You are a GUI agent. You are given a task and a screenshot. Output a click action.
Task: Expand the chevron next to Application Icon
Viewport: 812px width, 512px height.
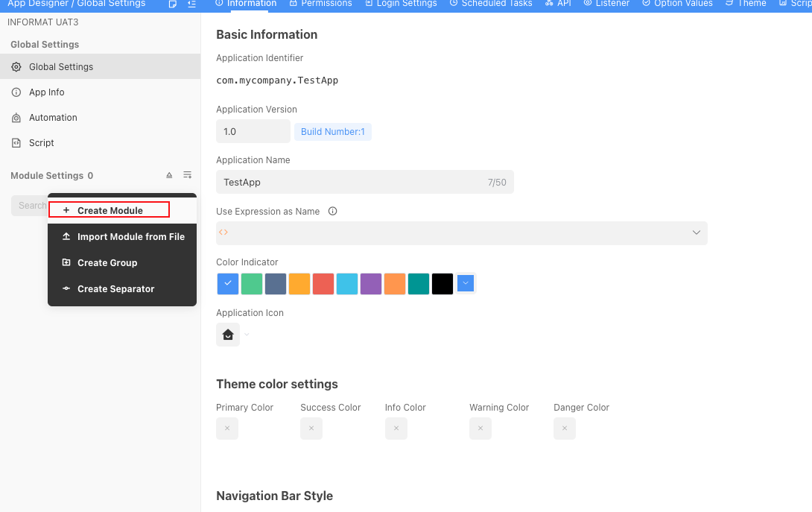[x=247, y=335]
